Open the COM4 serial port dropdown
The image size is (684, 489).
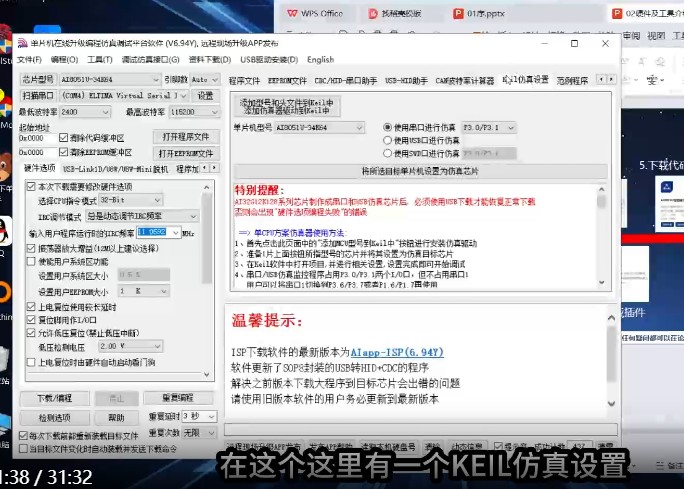[x=124, y=95]
